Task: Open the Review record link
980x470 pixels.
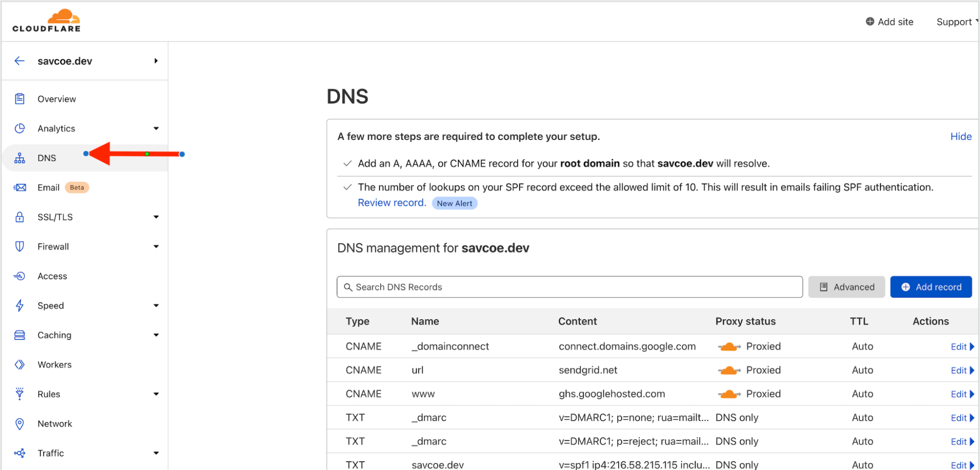Action: [x=392, y=203]
